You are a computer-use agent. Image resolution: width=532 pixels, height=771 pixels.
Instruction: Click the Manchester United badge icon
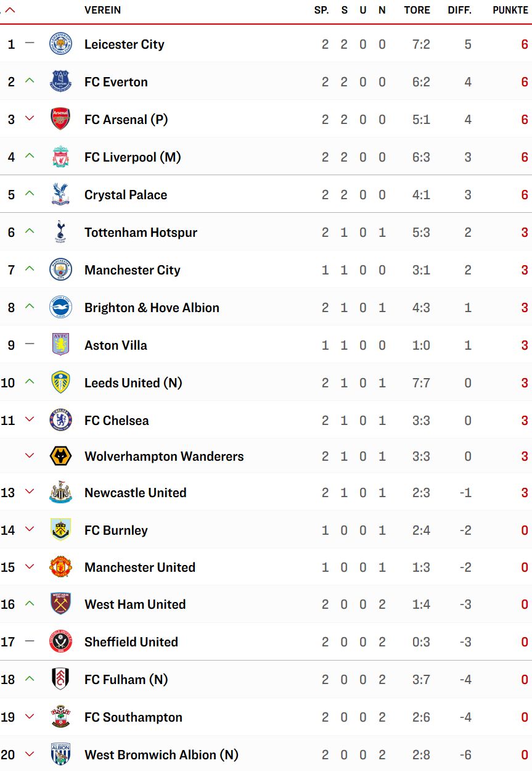[x=60, y=567]
